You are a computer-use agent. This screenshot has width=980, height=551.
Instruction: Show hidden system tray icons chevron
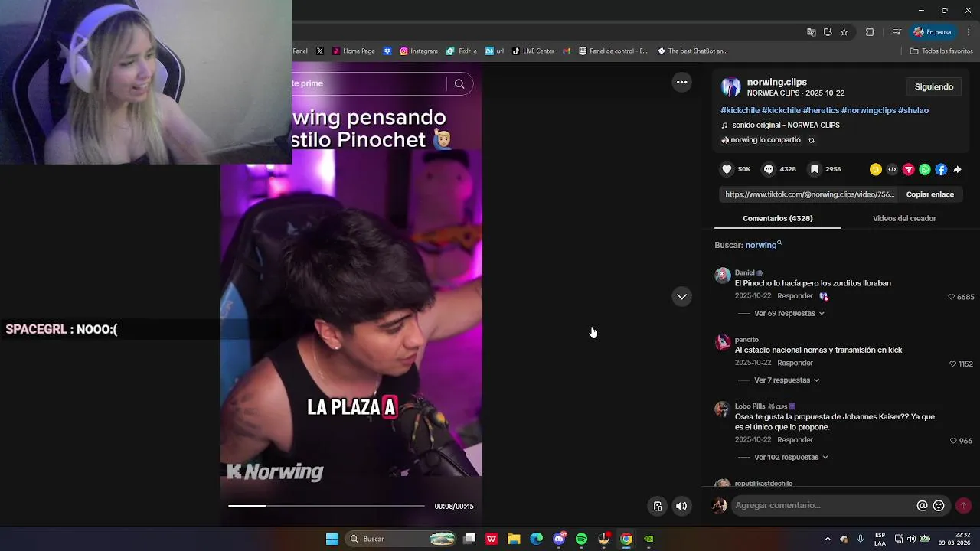828,539
